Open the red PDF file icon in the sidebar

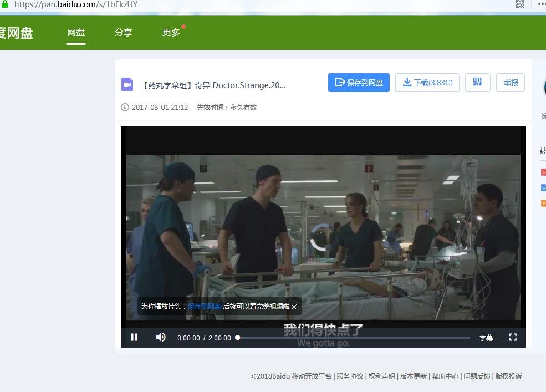click(544, 172)
